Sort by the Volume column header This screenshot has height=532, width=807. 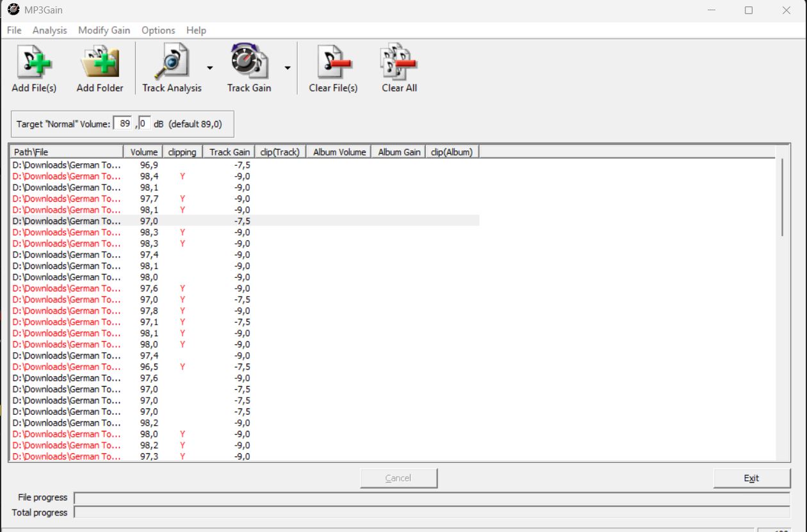pyautogui.click(x=143, y=152)
